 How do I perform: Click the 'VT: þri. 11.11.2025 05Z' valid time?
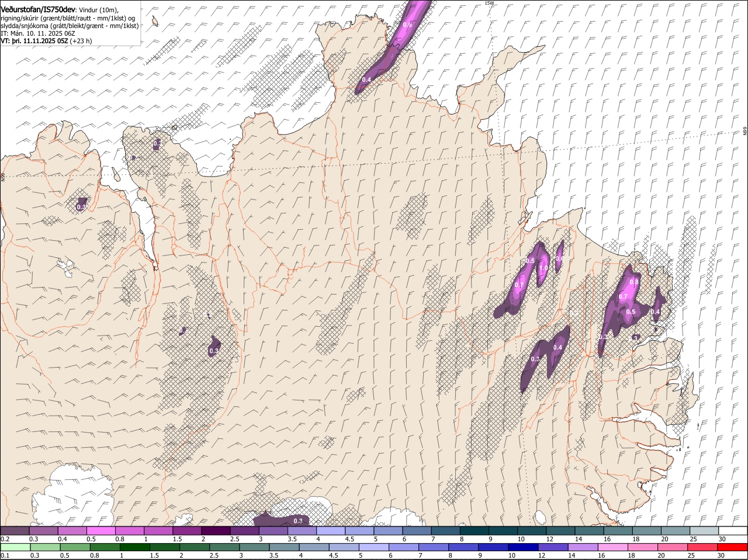coord(34,42)
